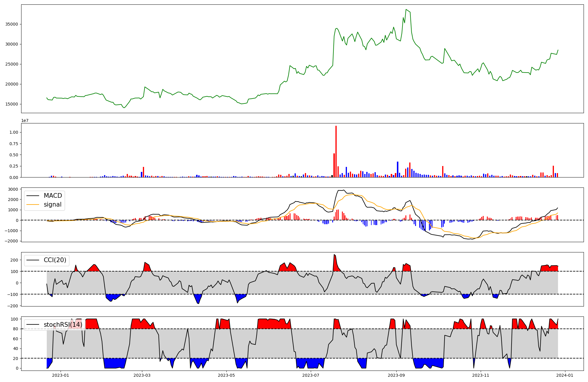The height and width of the screenshot is (382, 588).
Task: Click the signal legend label
Action: pos(53,205)
